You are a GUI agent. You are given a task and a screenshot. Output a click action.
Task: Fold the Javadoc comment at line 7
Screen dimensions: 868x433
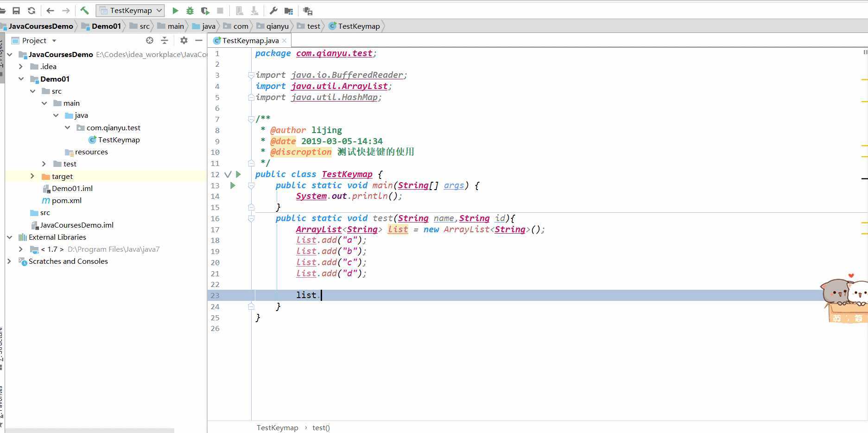[x=251, y=119]
